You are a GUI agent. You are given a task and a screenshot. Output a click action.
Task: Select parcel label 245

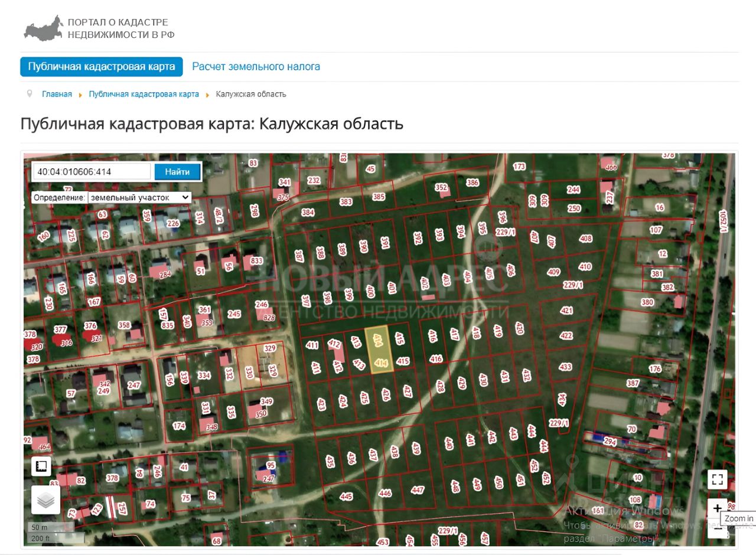tap(234, 314)
